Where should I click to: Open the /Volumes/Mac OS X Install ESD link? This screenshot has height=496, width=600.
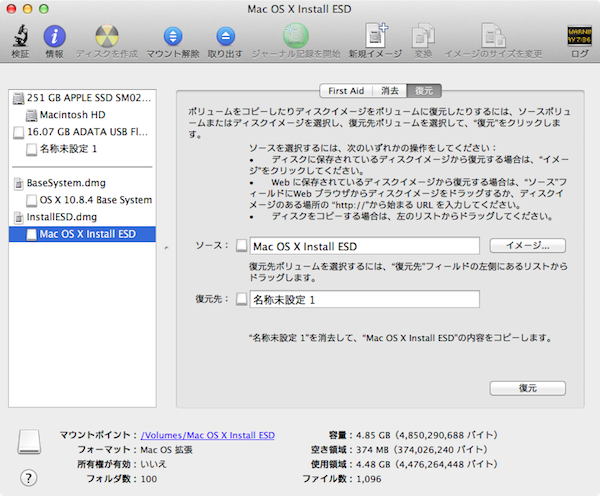tap(208, 435)
